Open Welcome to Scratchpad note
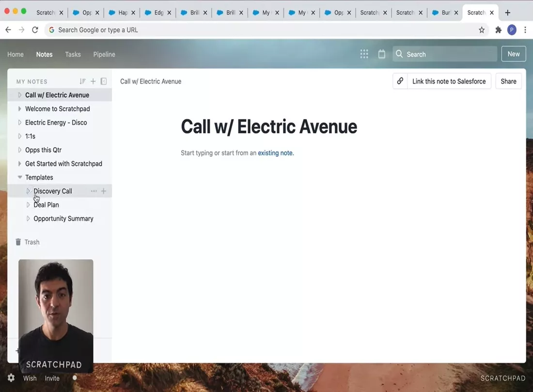Image resolution: width=533 pixels, height=392 pixels. tap(58, 108)
